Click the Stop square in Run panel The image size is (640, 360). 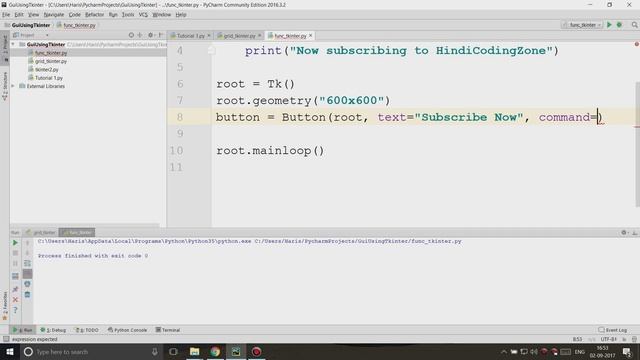click(15, 253)
